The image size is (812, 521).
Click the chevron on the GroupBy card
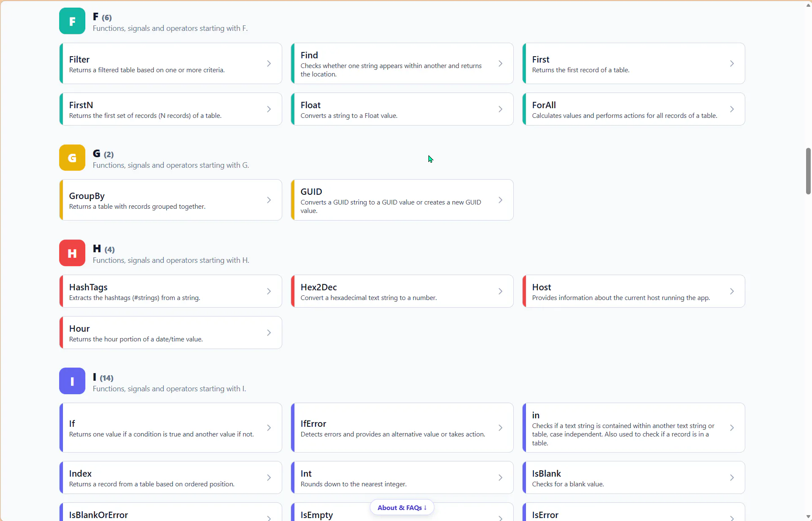click(x=269, y=200)
